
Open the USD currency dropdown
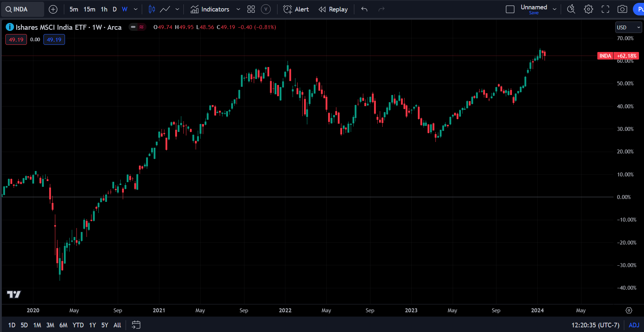pos(629,28)
